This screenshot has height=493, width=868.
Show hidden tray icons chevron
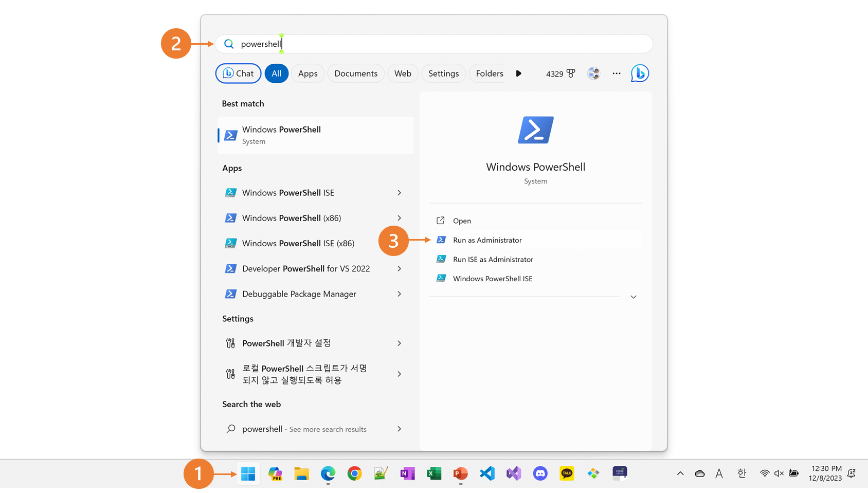coord(680,473)
